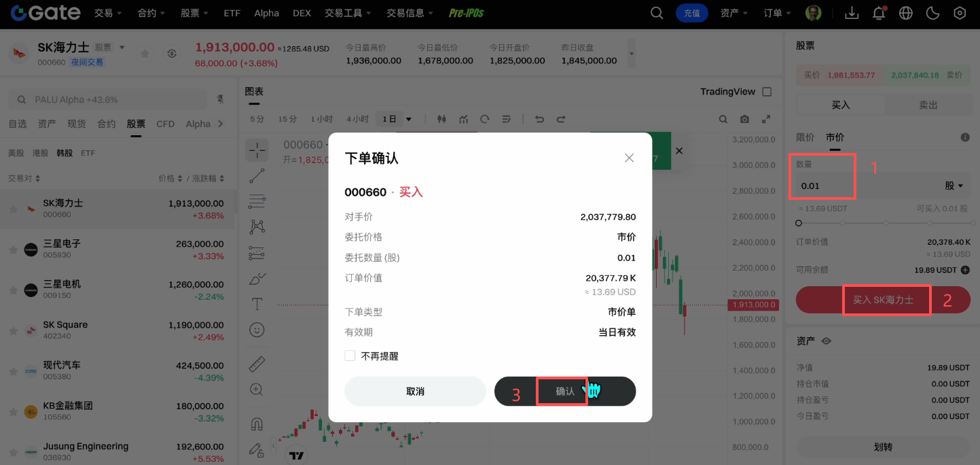Screen dimensions: 980x465
Task: Open the order type info icon
Action: pos(965,137)
